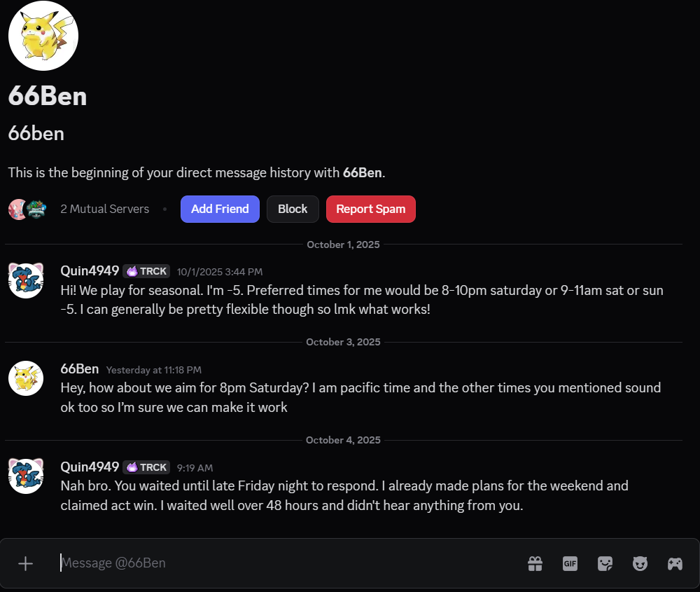Click Quin4949's avatar on October 1 message

26,280
